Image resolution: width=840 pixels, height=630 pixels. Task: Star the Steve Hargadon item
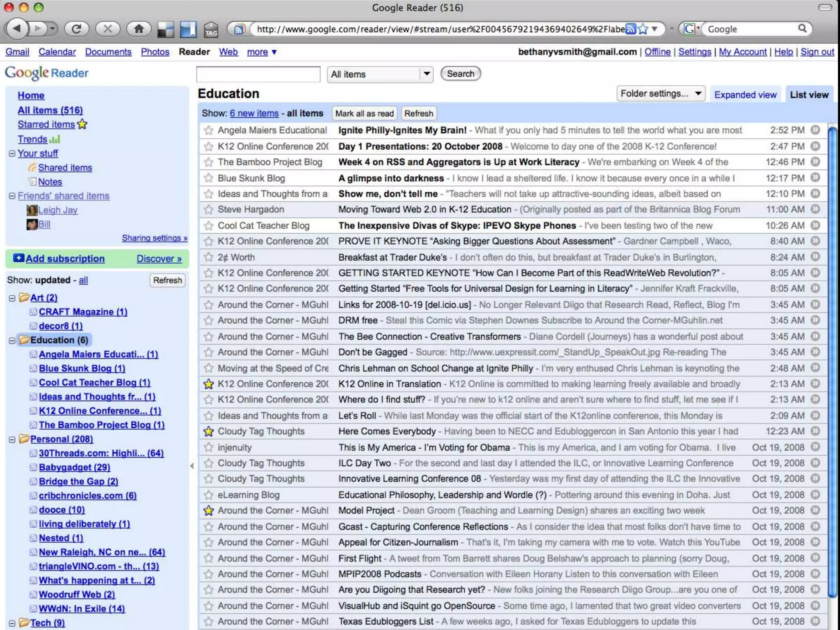(209, 210)
